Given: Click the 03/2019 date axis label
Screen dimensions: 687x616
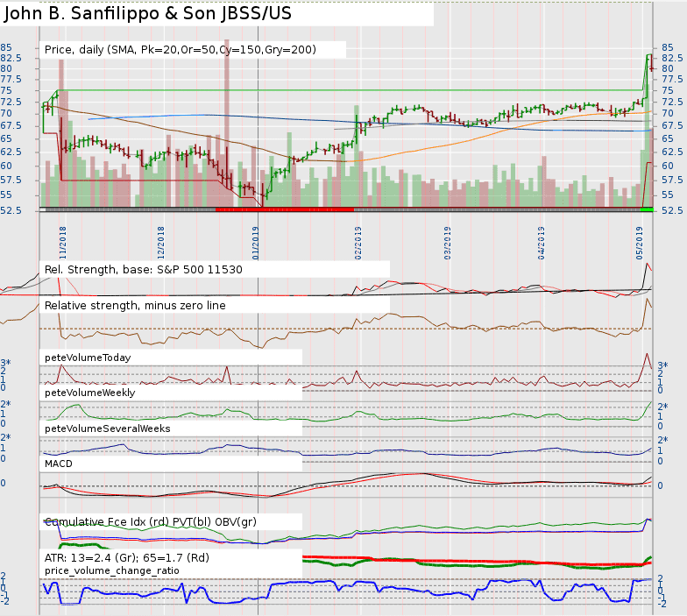Looking at the screenshot, I should coord(447,243).
